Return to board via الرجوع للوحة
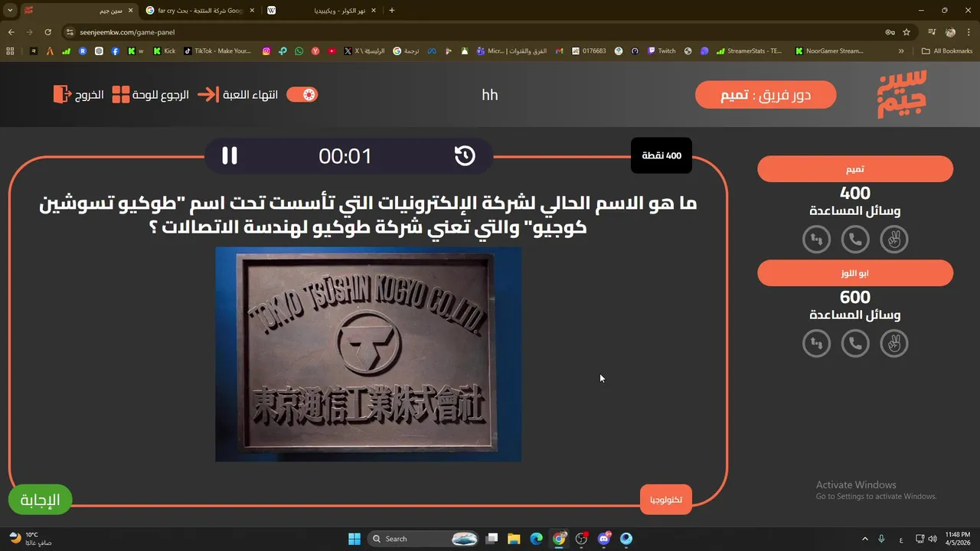 point(150,95)
